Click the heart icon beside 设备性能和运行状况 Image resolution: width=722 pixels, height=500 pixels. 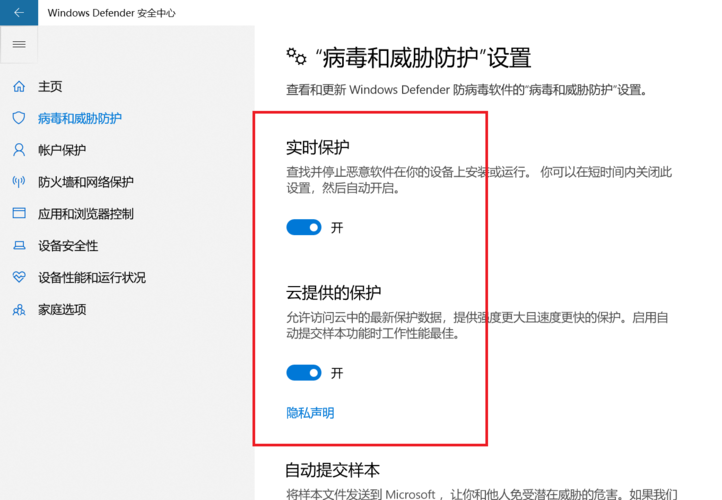click(19, 277)
